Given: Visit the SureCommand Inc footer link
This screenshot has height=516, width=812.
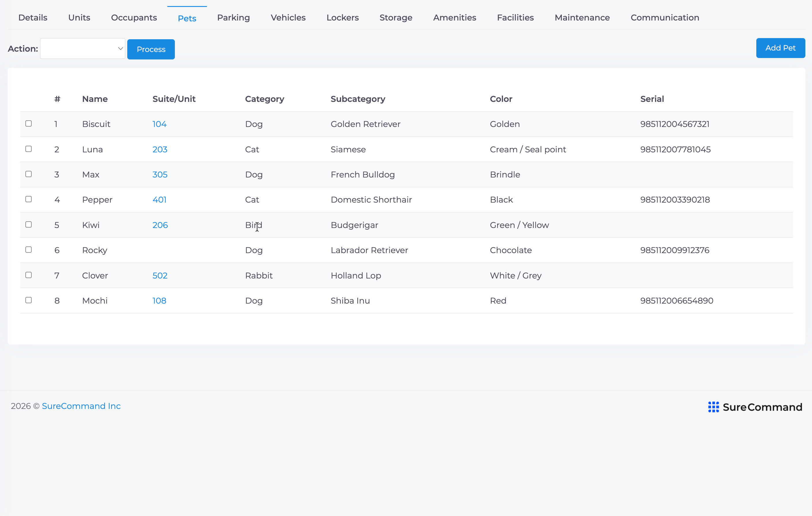Looking at the screenshot, I should [x=81, y=406].
